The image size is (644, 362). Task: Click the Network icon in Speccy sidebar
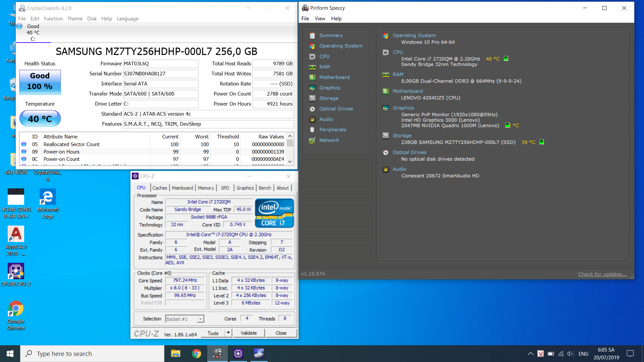point(312,140)
